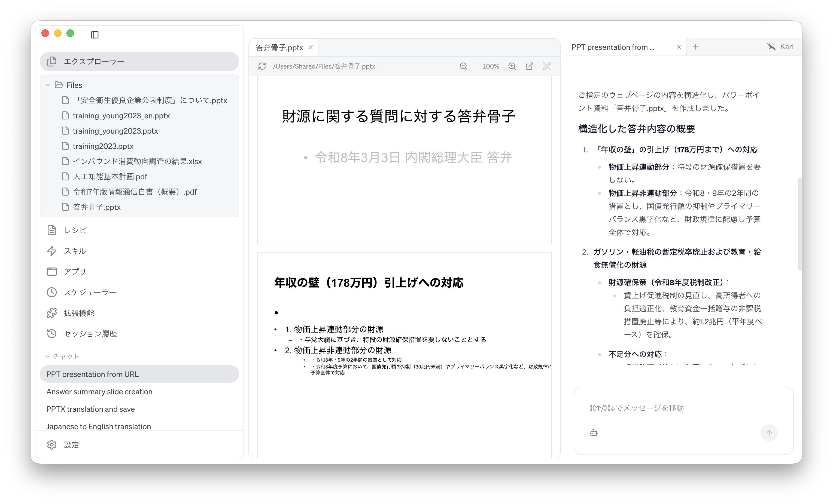This screenshot has height=504, width=833.
Task: Open training2023.pptx in the file tree
Action: pos(103,146)
